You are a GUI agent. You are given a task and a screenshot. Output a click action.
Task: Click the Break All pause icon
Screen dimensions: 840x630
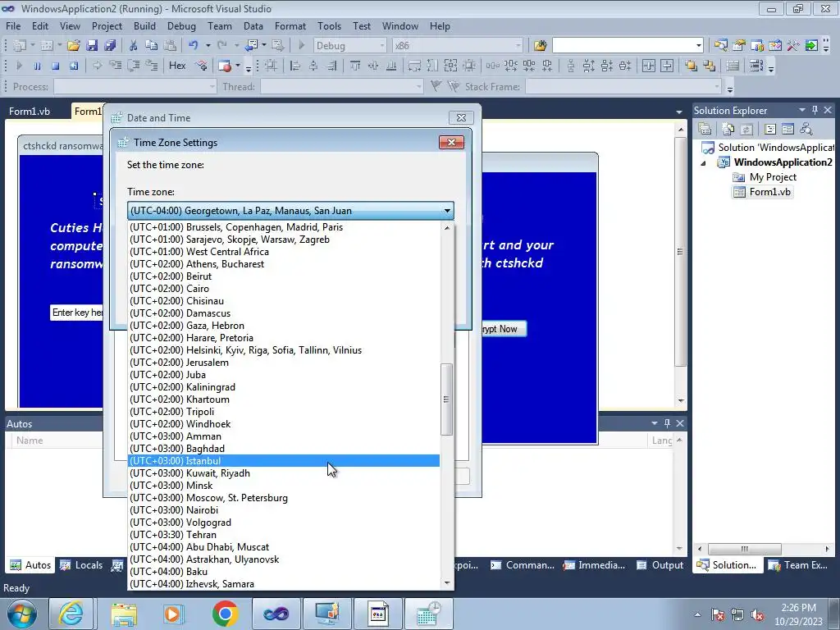coord(37,66)
